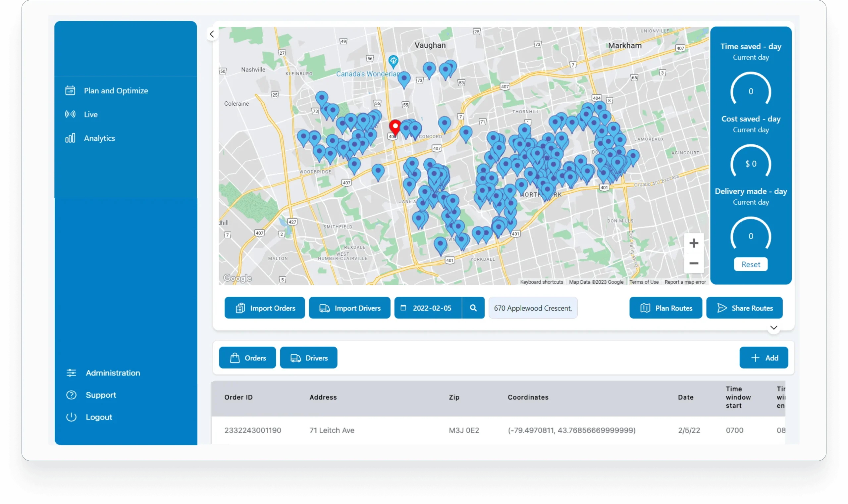848x504 pixels.
Task: Click the Date column header
Action: click(x=685, y=397)
